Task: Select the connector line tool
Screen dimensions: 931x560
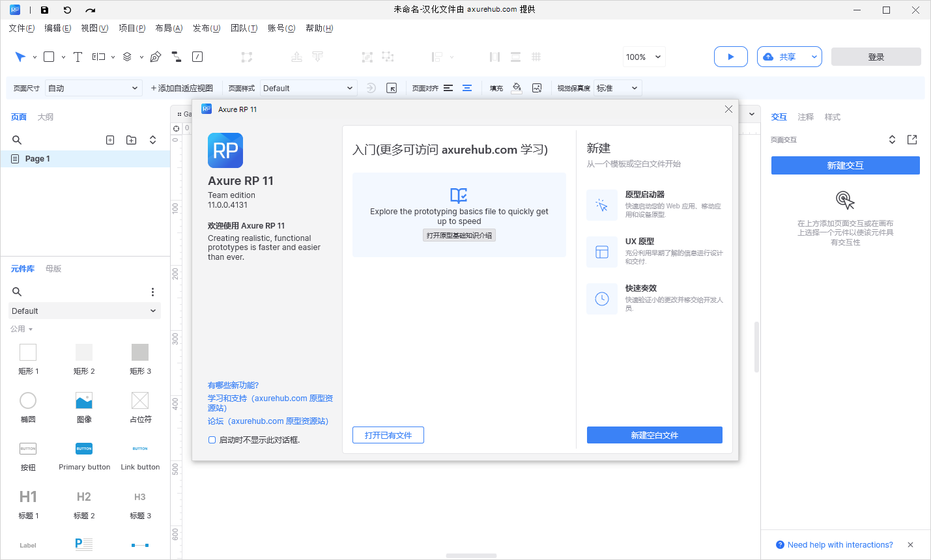Action: point(177,57)
